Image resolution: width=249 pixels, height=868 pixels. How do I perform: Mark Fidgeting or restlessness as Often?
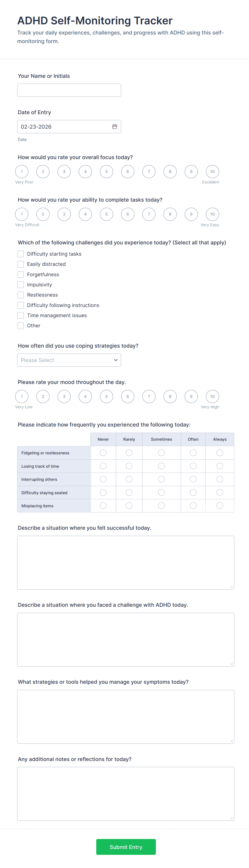[x=193, y=453]
